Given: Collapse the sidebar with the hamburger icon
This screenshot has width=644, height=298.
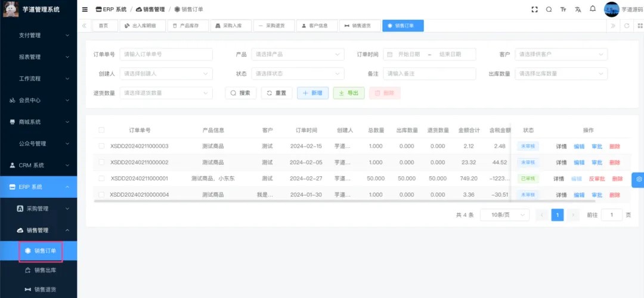Looking at the screenshot, I should [x=85, y=10].
